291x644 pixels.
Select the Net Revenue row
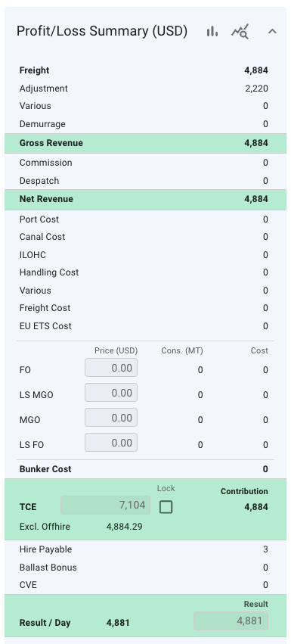coord(145,200)
